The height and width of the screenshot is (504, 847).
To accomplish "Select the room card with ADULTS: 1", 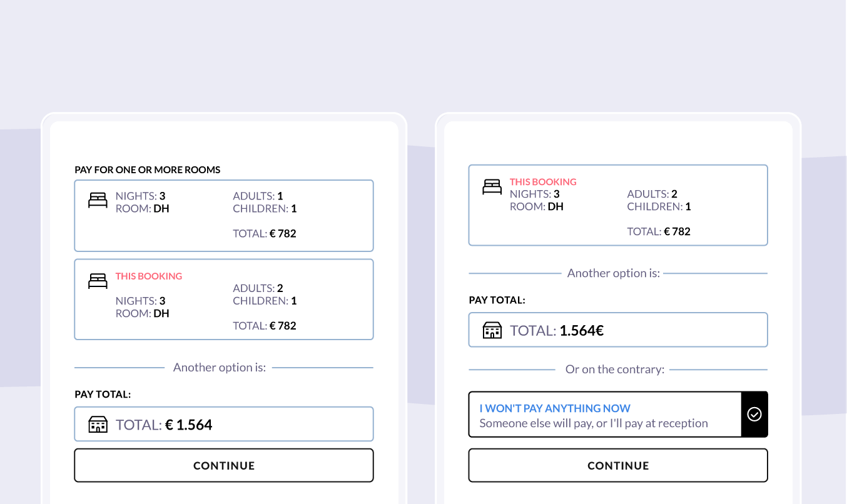I will click(x=224, y=216).
